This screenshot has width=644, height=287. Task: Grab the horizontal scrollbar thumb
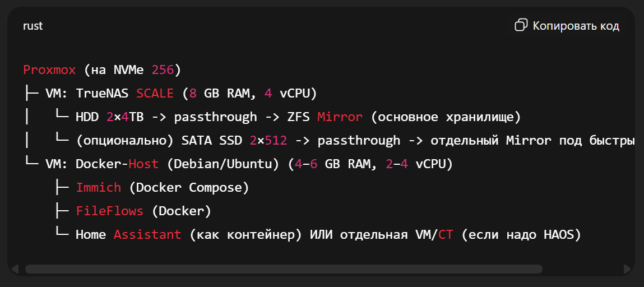[283, 269]
